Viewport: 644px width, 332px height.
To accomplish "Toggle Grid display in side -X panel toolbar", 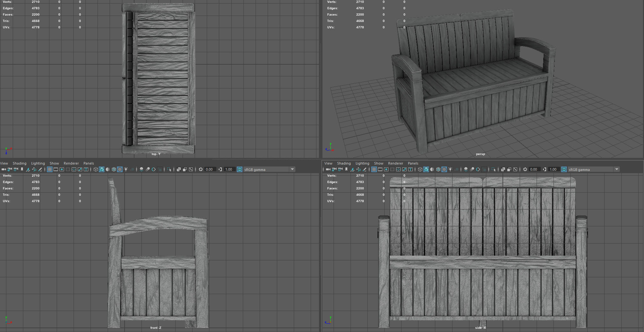I will tap(374, 169).
